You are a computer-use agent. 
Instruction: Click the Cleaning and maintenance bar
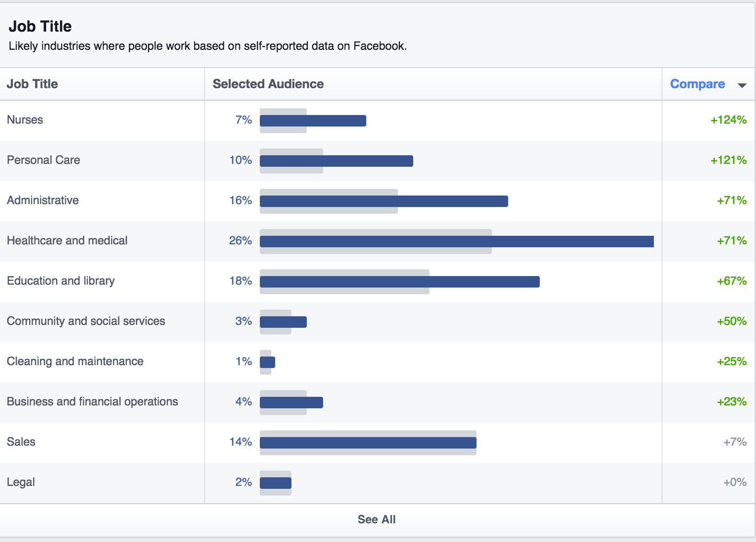267,362
